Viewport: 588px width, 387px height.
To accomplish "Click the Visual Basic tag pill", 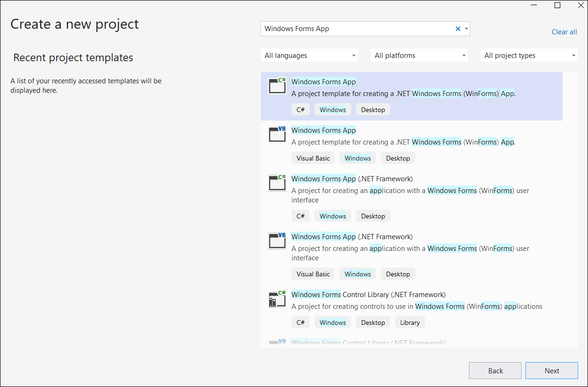I will coord(313,158).
